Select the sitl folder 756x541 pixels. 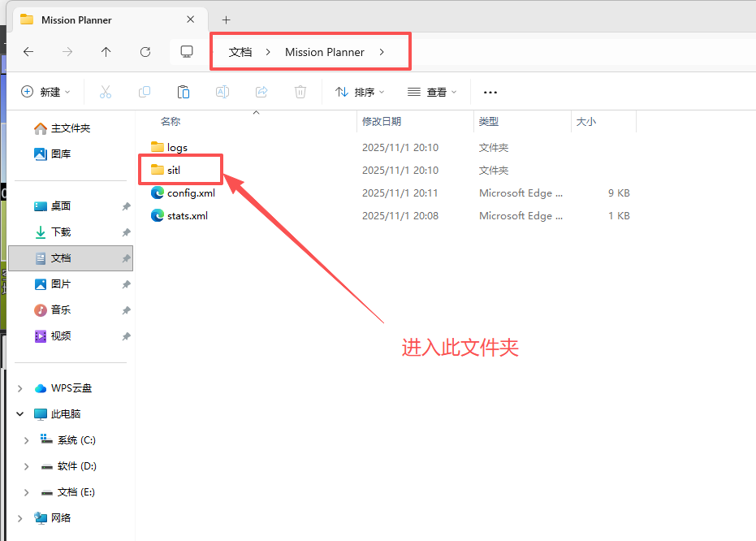coord(172,171)
